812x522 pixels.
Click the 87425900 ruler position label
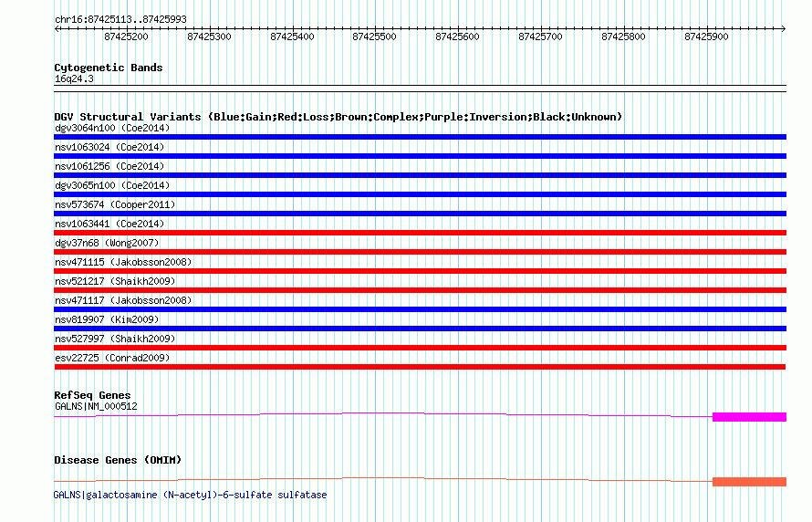(x=706, y=37)
